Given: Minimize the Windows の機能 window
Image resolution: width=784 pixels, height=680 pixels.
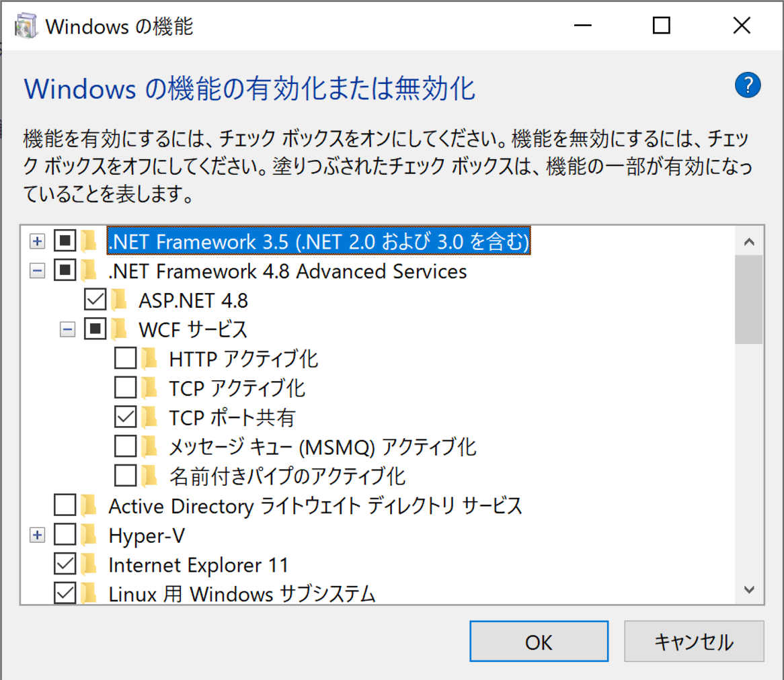Looking at the screenshot, I should tap(582, 25).
